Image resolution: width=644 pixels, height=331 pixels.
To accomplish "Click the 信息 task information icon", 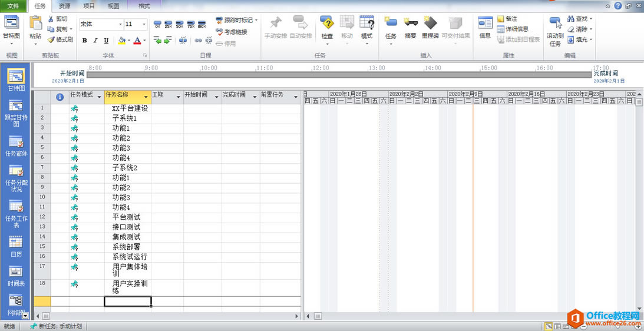I will coord(485,27).
